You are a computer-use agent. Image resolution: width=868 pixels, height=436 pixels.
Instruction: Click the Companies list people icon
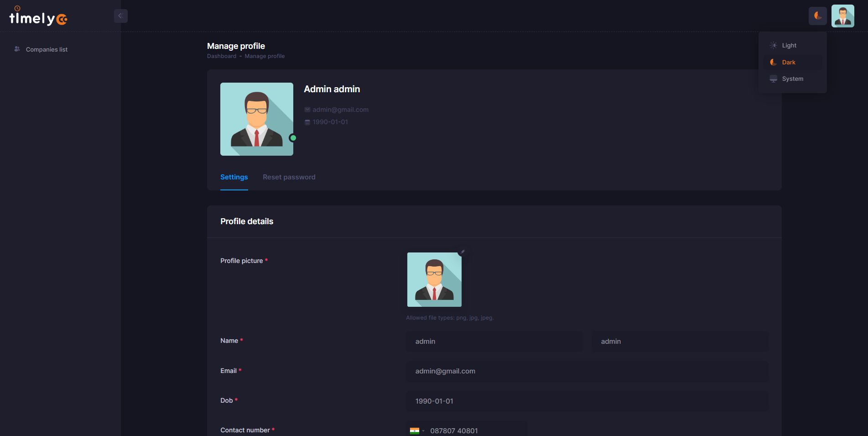tap(17, 49)
